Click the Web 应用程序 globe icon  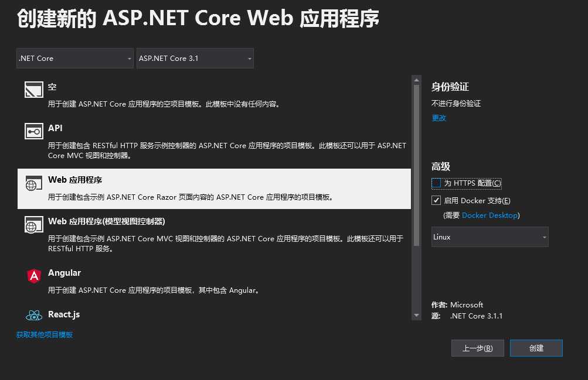click(x=34, y=183)
